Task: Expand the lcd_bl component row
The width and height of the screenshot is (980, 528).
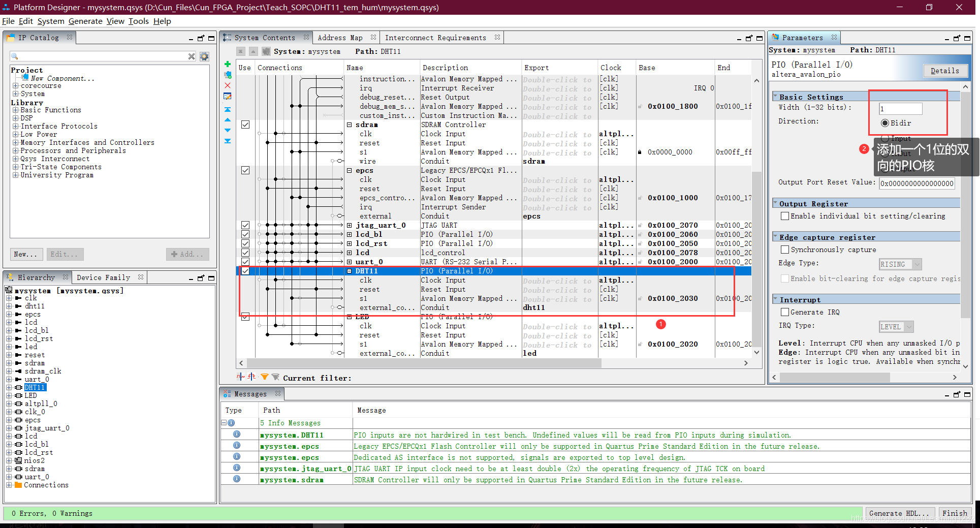Action: [350, 234]
